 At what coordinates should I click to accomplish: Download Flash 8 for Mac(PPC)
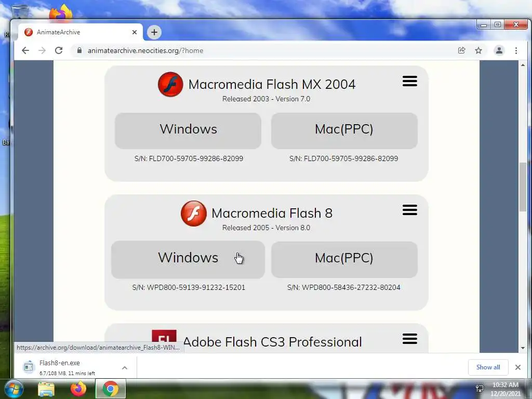click(344, 260)
